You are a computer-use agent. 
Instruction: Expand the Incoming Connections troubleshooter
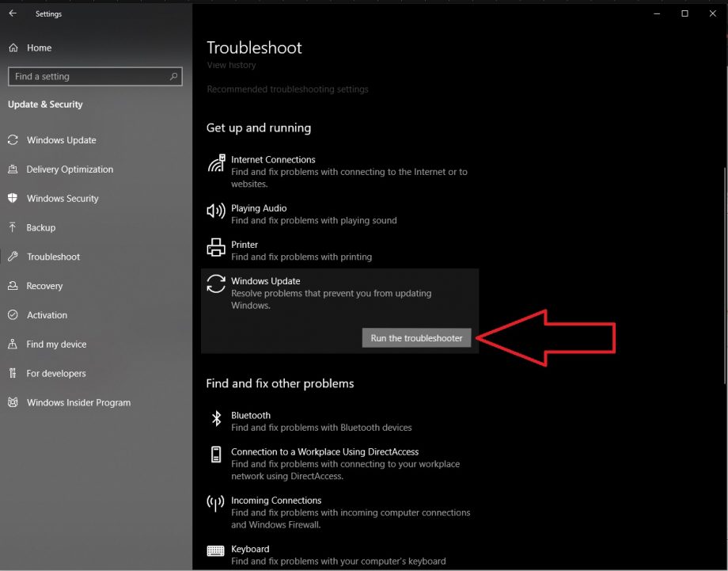click(x=276, y=501)
